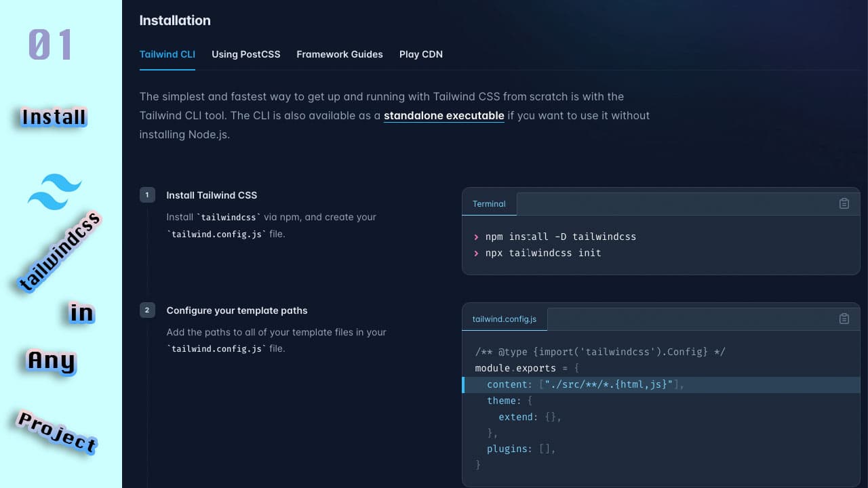Click the 'Install' sidebar label
The height and width of the screenshot is (488, 868).
pos(53,117)
